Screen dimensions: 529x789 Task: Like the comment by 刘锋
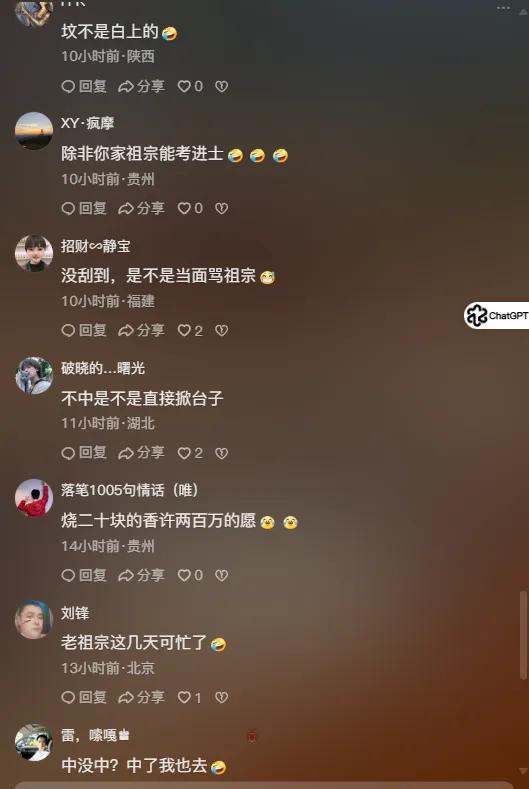(x=189, y=697)
